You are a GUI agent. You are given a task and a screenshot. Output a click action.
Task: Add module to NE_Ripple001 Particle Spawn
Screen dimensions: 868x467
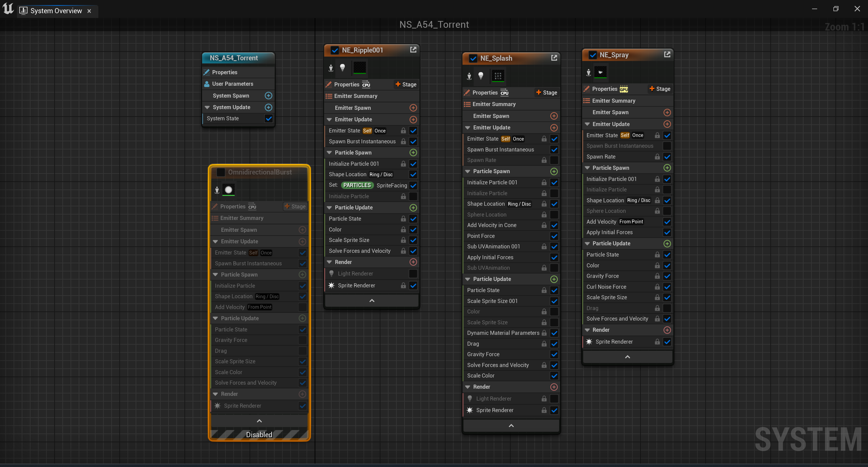[x=413, y=153]
